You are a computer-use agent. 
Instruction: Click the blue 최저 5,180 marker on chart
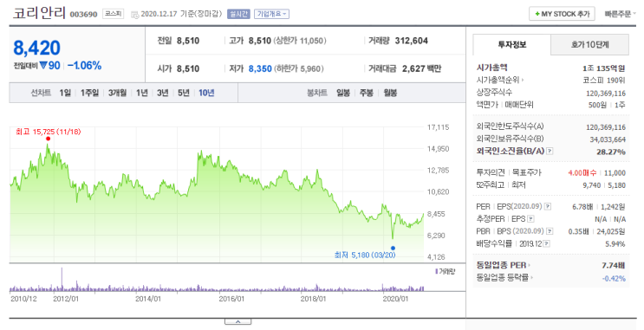[393, 248]
